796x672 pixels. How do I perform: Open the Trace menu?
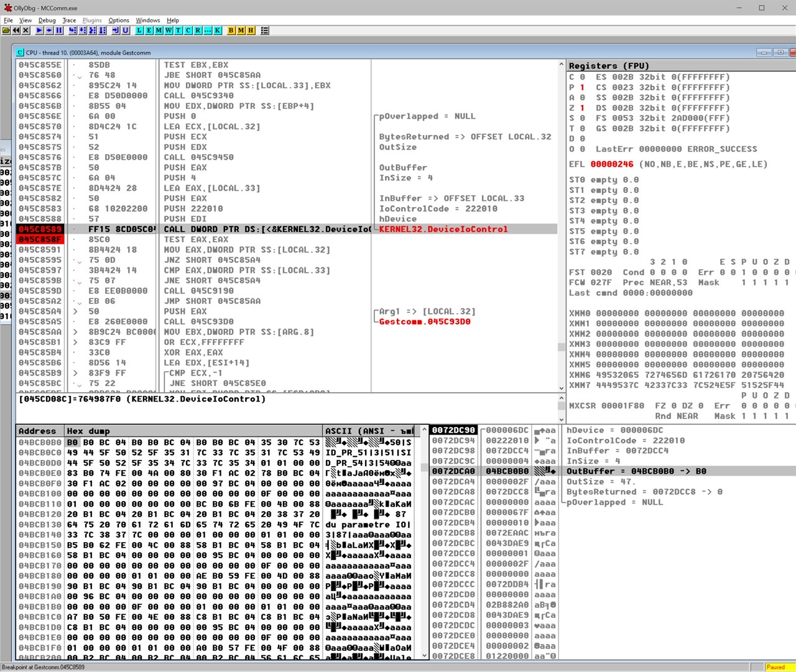point(69,20)
